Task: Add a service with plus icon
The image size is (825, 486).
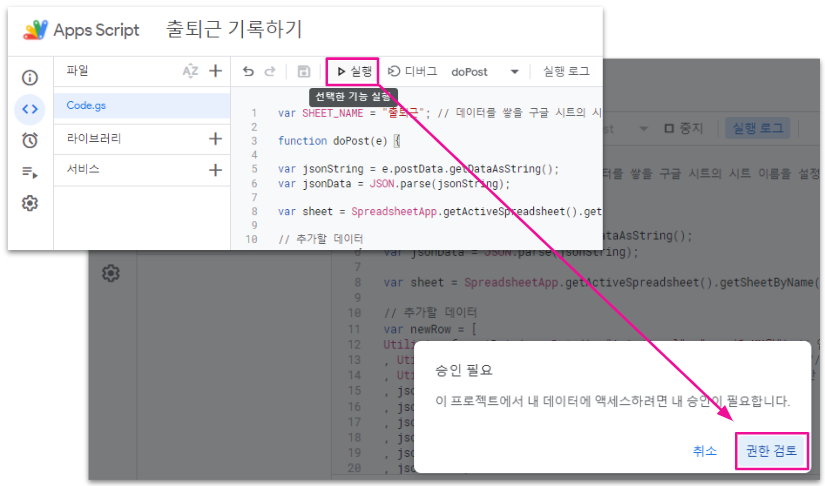Action: coord(215,170)
